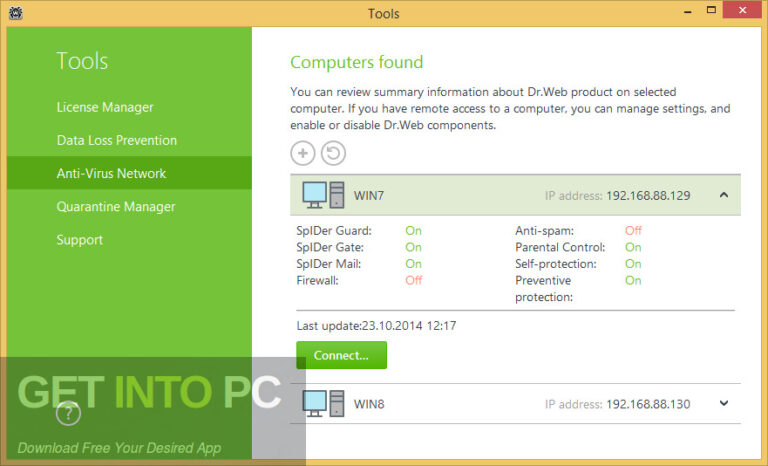768x466 pixels.
Task: Click the Dr.Web app icon in title bar
Action: 16,13
